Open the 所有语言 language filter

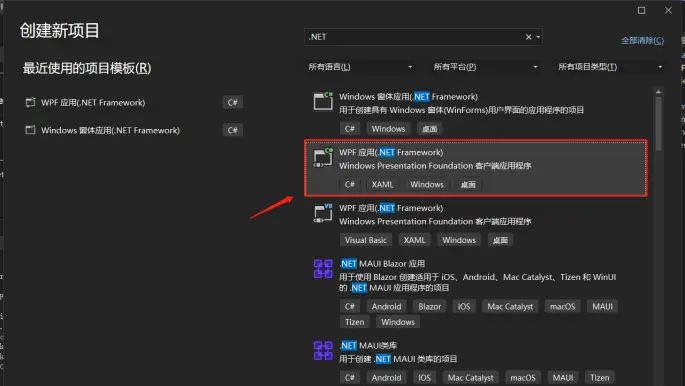[360, 67]
